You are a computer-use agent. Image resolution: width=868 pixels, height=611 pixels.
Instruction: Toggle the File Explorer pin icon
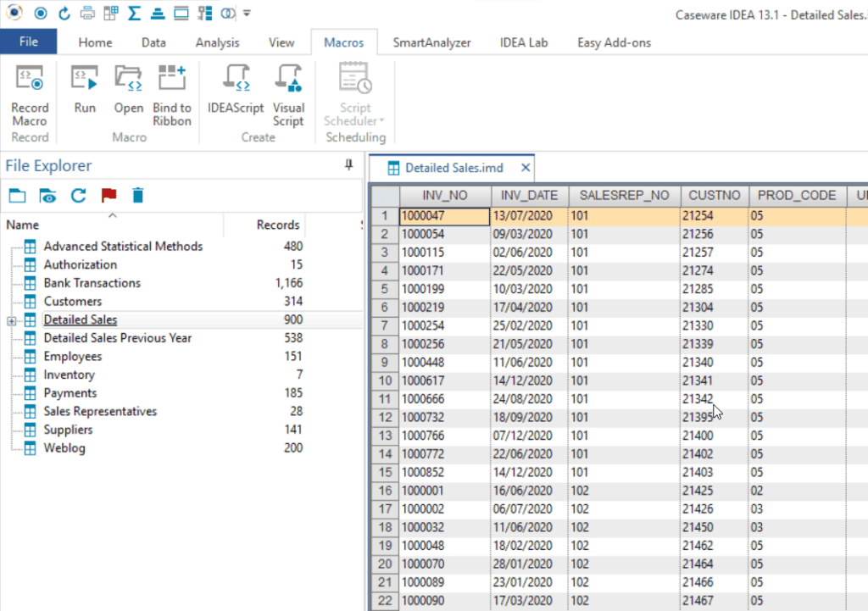pyautogui.click(x=348, y=165)
